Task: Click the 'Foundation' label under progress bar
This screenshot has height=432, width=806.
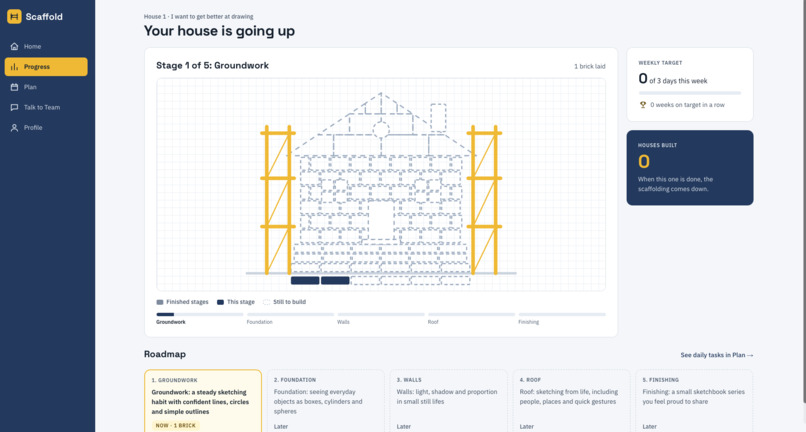Action: pyautogui.click(x=260, y=322)
